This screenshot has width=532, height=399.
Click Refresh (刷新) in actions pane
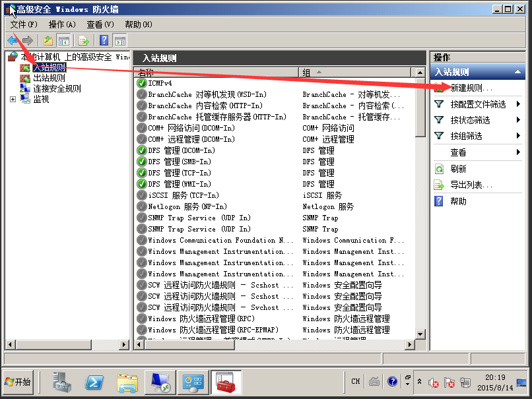(x=458, y=169)
